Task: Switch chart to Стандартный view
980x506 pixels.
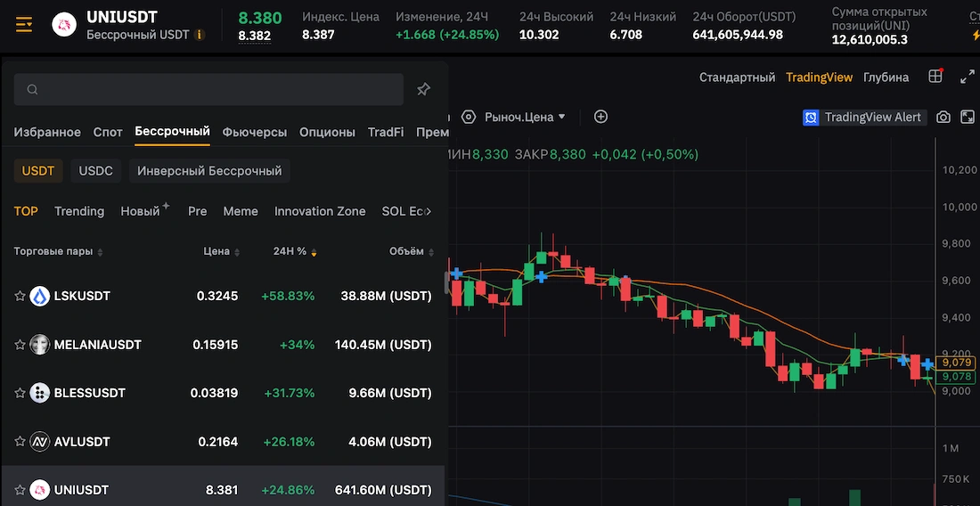Action: coord(737,78)
